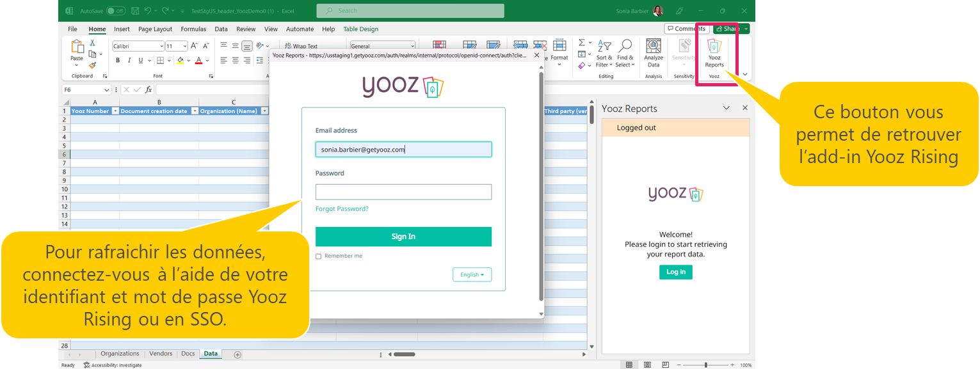The image size is (980, 369).
Task: Click the Password input field
Action: pos(403,192)
